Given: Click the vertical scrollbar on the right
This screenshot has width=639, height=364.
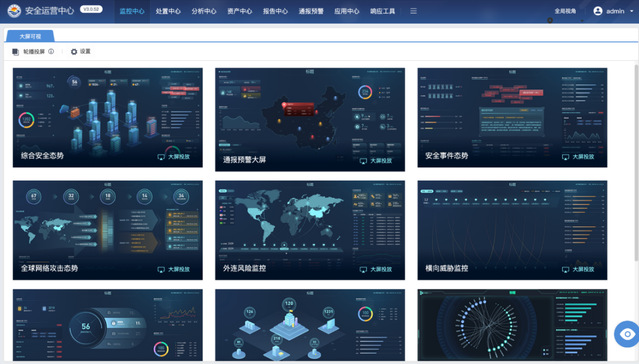Looking at the screenshot, I should 636,163.
